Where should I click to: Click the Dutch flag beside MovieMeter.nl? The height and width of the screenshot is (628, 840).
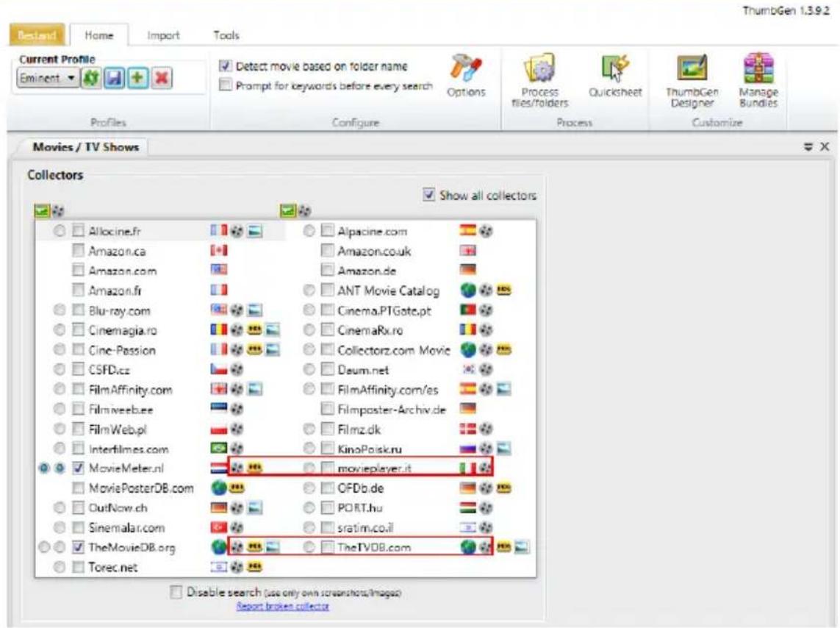218,468
